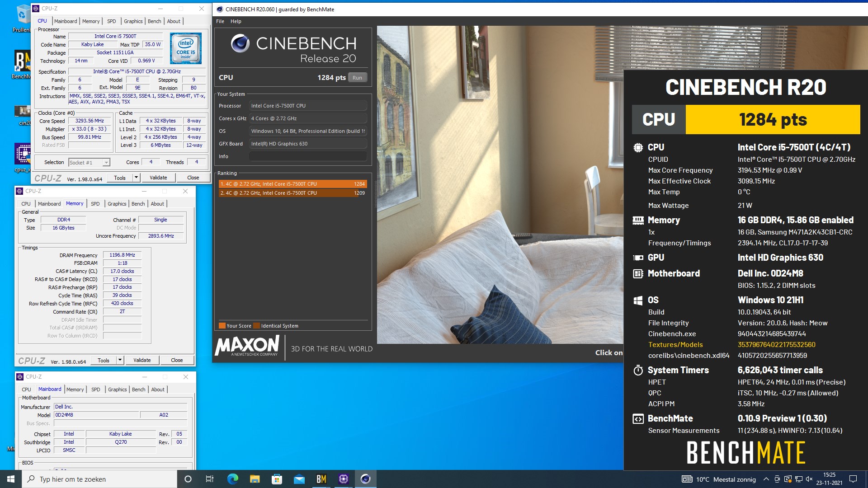868x488 pixels.
Task: Click the Motherboard icon in BenchMate panel
Action: 638,273
